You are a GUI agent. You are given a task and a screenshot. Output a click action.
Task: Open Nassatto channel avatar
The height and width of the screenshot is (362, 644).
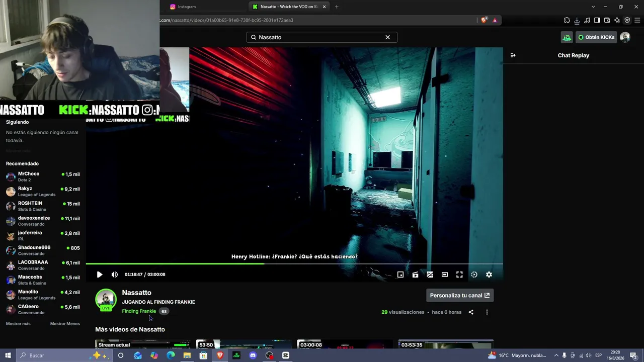tap(106, 300)
